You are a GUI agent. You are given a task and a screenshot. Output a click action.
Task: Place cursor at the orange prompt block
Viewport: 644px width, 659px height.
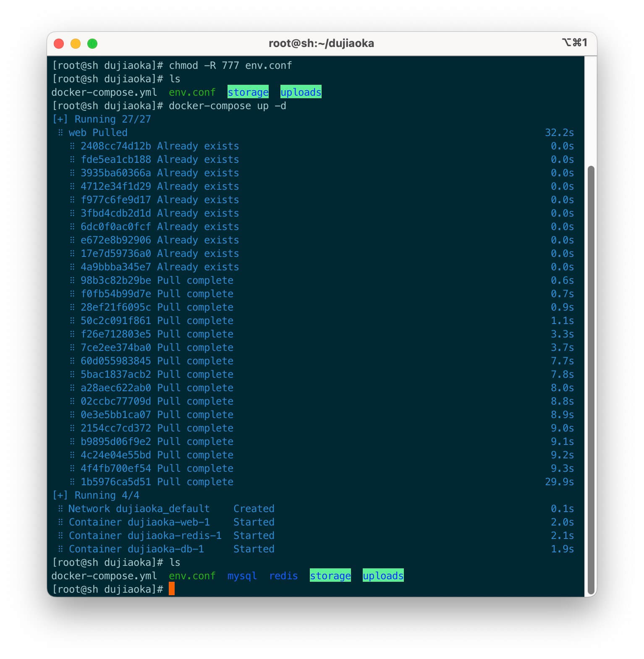click(171, 589)
